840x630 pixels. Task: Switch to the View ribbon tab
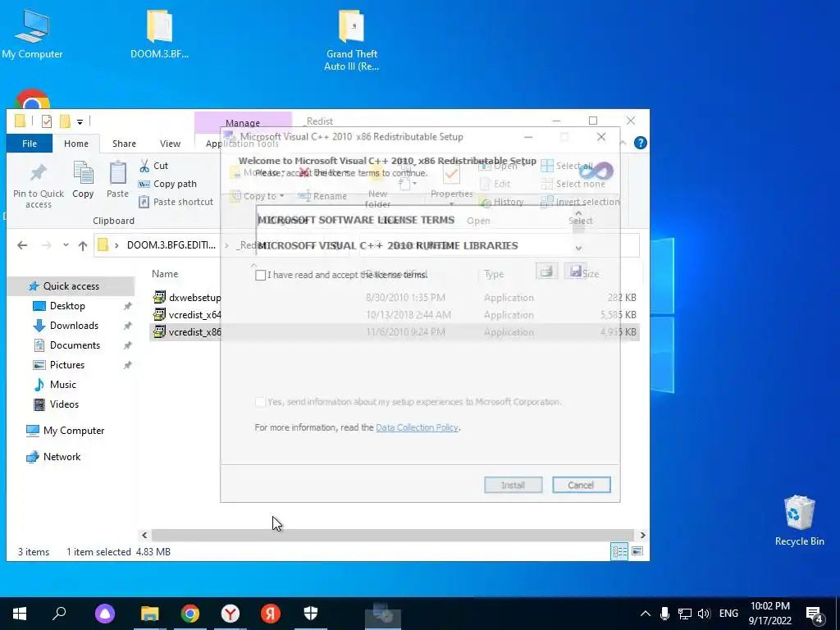170,144
